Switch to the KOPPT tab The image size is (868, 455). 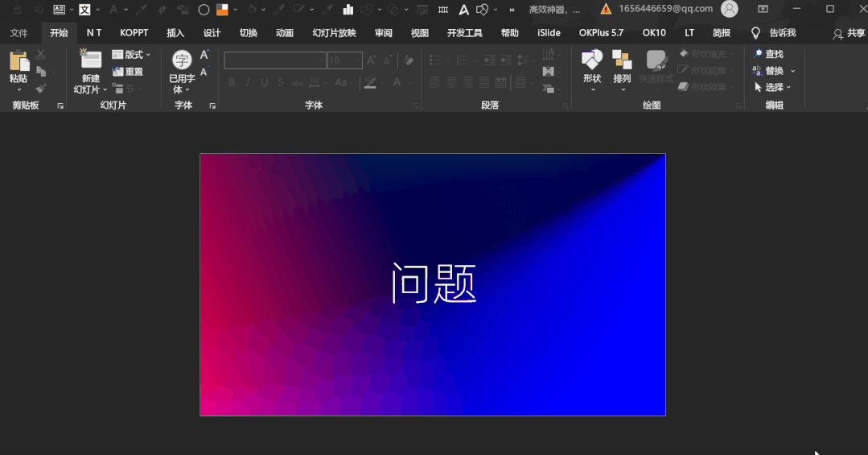134,33
